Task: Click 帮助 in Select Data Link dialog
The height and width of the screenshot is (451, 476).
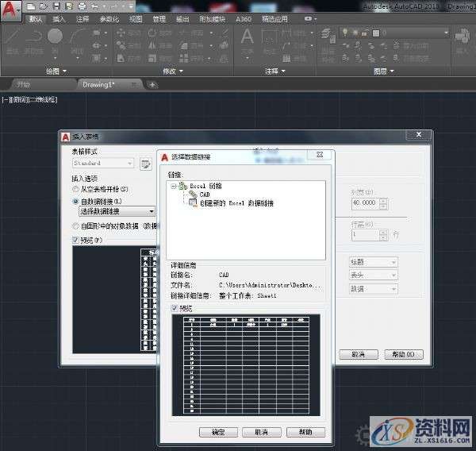Action: pyautogui.click(x=305, y=432)
